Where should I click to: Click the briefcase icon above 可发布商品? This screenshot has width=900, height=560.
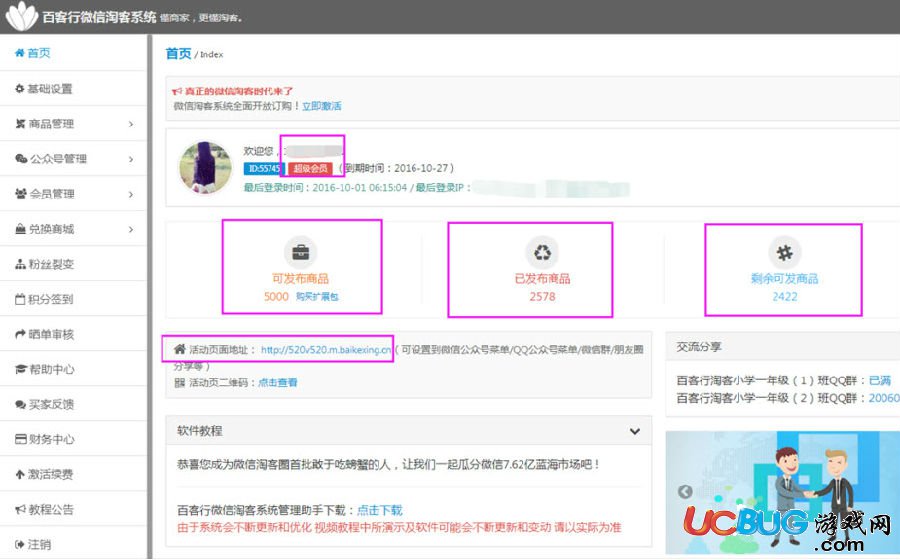pos(300,252)
